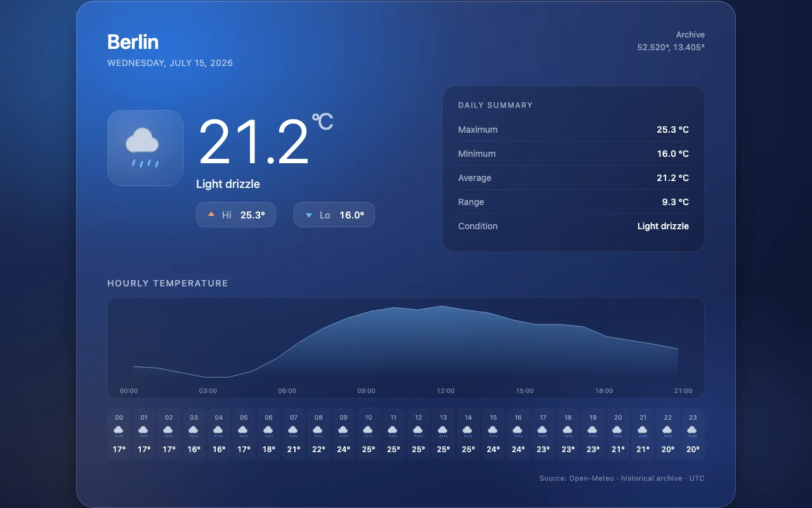Click drizzle icon in the 16 hour card
Viewport: 812px width, 508px height.
click(x=518, y=432)
